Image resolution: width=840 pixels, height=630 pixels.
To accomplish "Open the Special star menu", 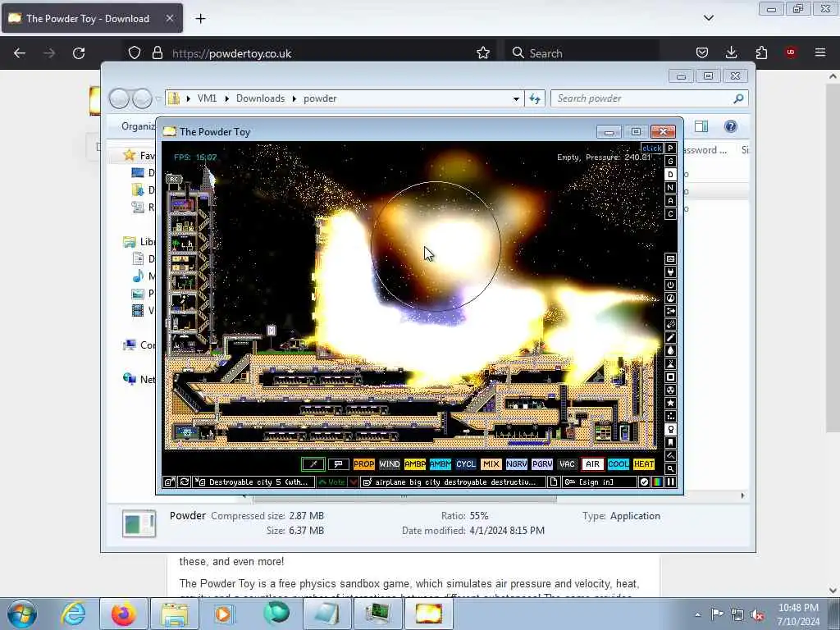I will click(670, 404).
